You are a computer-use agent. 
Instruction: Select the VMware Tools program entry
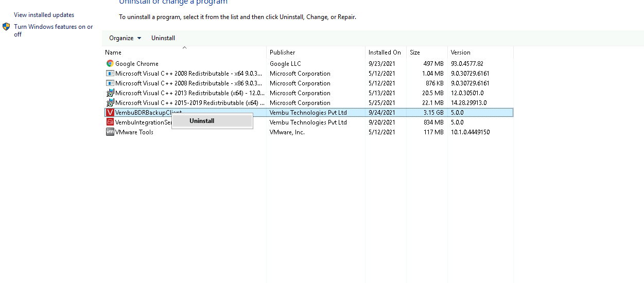click(134, 132)
